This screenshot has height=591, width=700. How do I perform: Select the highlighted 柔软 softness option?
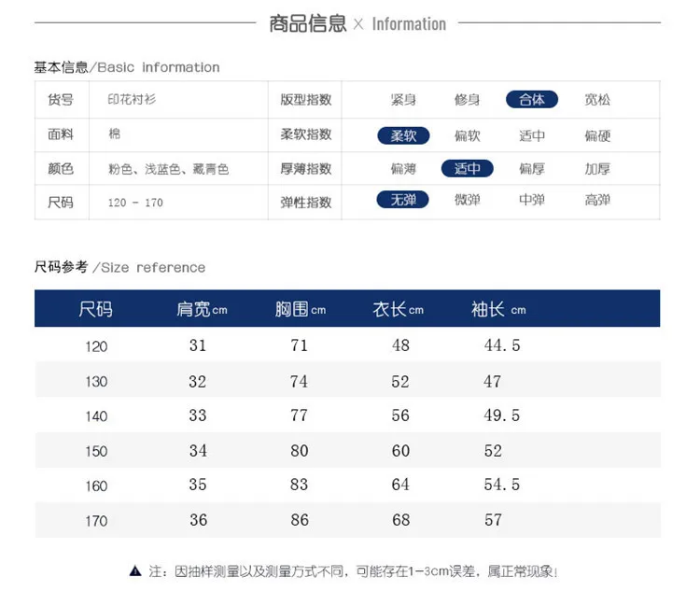(403, 135)
